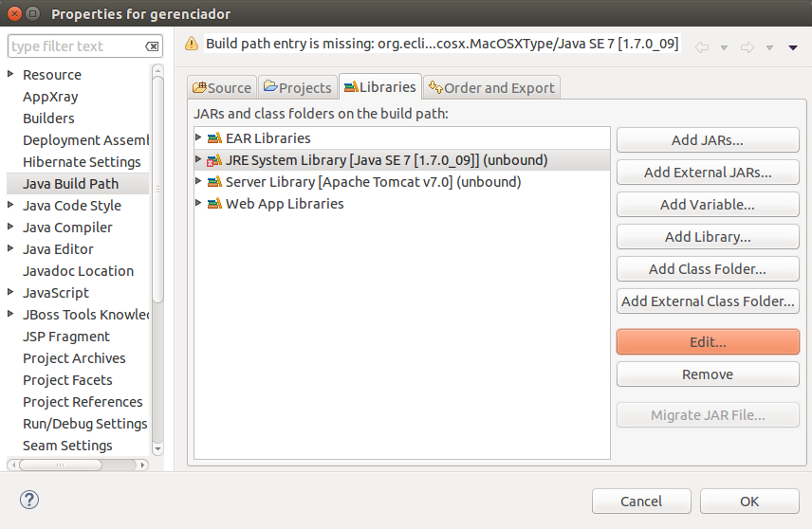Clear the filter text with the eraser icon

(x=152, y=46)
